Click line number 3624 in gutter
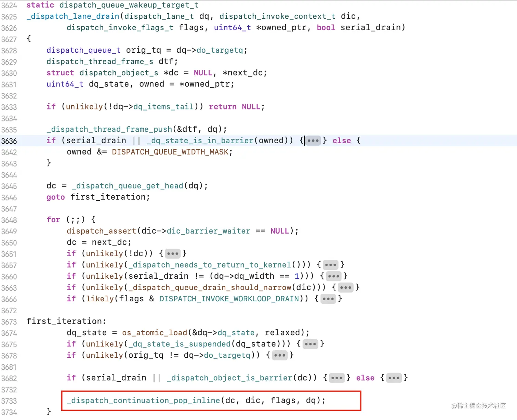The image size is (517, 420). (x=9, y=5)
